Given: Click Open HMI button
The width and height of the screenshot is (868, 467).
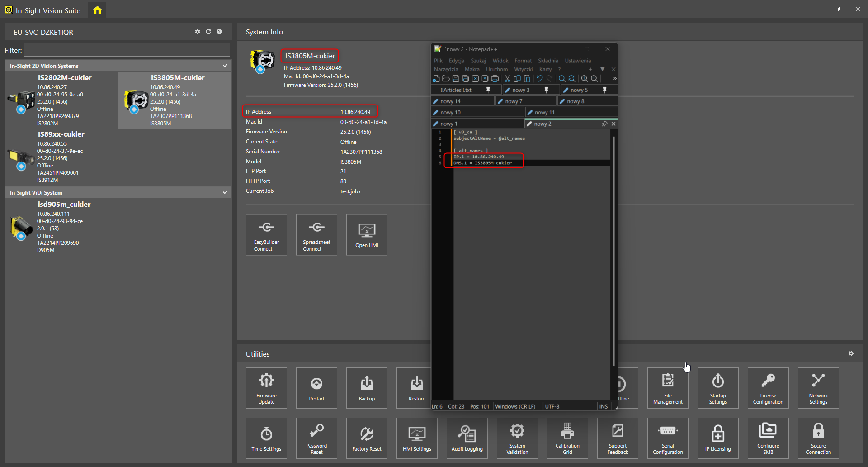Looking at the screenshot, I should (x=367, y=235).
